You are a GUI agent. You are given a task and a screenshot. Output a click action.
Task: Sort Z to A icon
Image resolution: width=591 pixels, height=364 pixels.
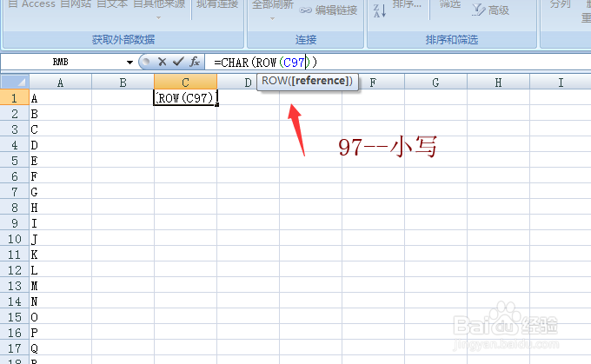coord(380,10)
